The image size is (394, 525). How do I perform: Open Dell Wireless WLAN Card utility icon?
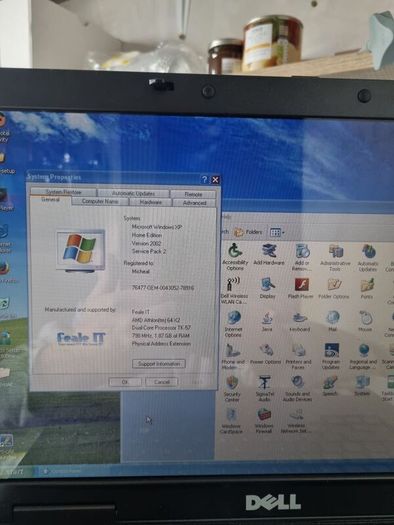click(234, 291)
